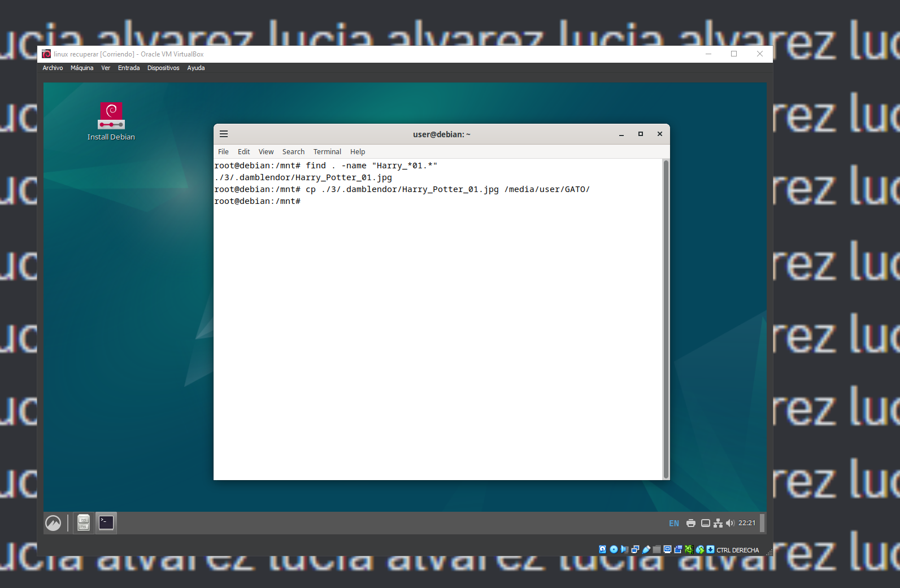Click the VirtualBox hard disk status icon
This screenshot has width=900, height=588.
(602, 550)
